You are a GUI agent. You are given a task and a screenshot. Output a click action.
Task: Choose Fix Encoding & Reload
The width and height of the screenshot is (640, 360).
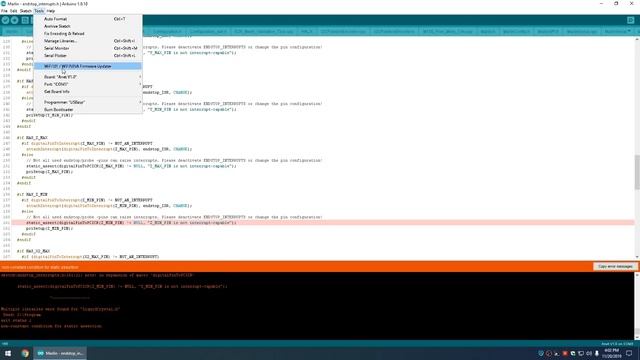(x=88, y=34)
